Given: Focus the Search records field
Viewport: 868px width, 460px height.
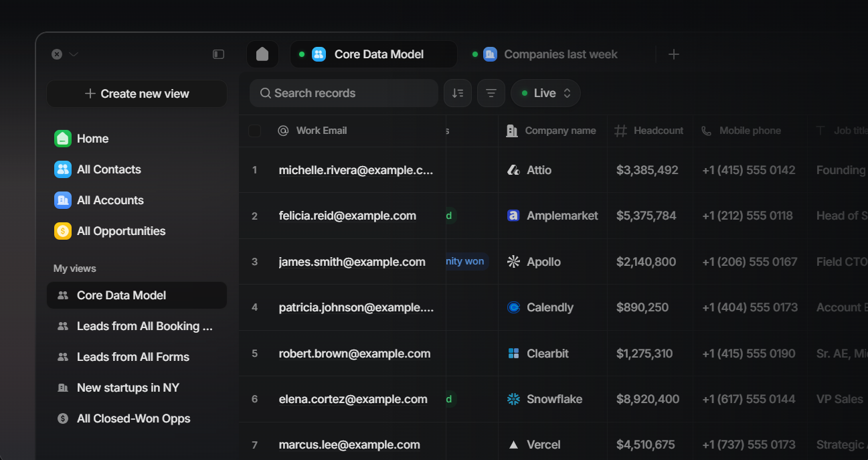Looking at the screenshot, I should [x=343, y=93].
